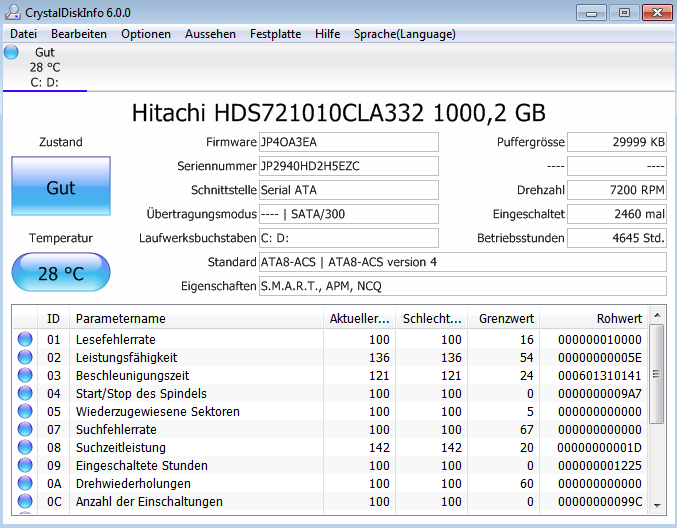Open the Datei menu

tap(23, 34)
